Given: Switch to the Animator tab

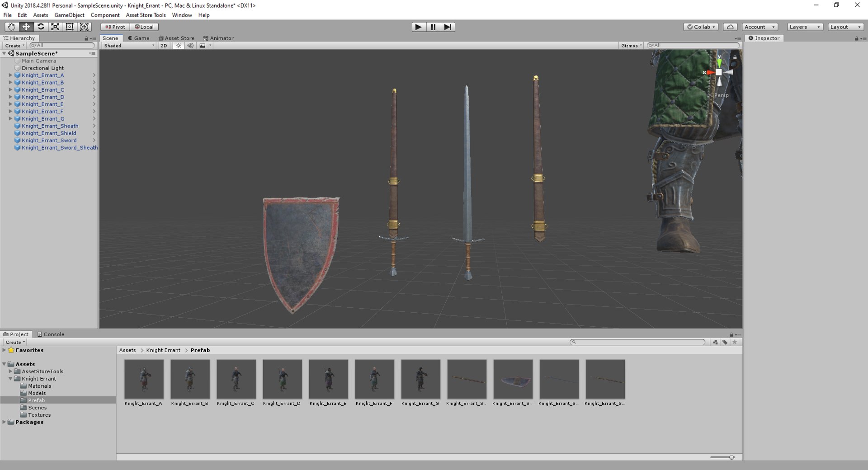Looking at the screenshot, I should [218, 38].
